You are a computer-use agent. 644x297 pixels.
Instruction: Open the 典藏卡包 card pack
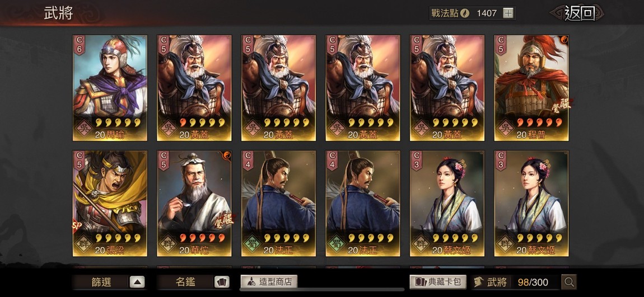438,282
